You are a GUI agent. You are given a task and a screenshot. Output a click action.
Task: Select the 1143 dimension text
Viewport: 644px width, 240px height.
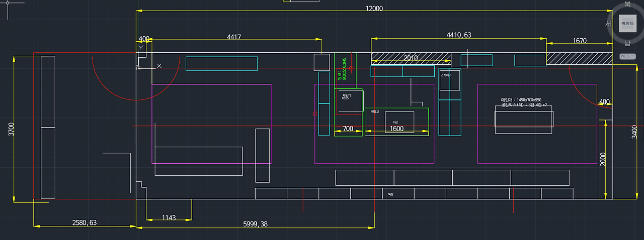169,217
